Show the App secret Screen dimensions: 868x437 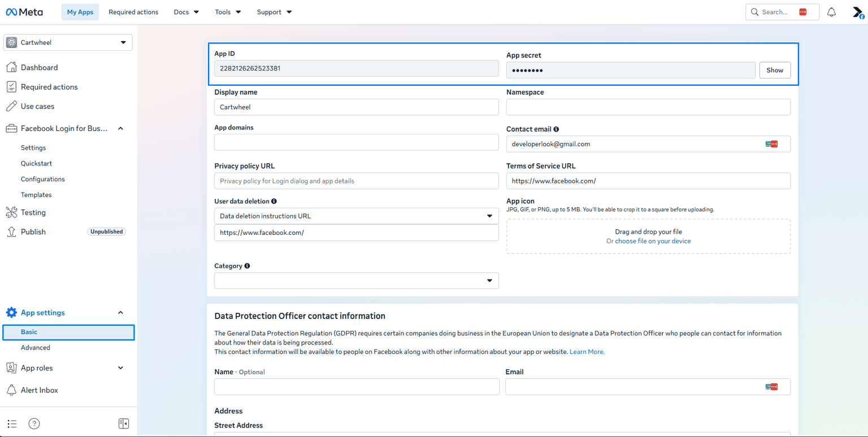tap(775, 70)
